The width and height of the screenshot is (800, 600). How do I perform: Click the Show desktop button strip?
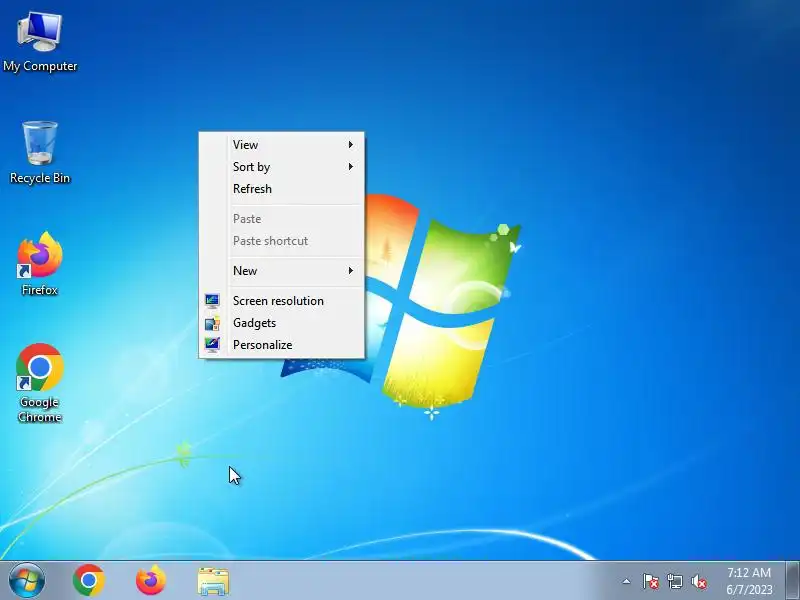point(793,581)
